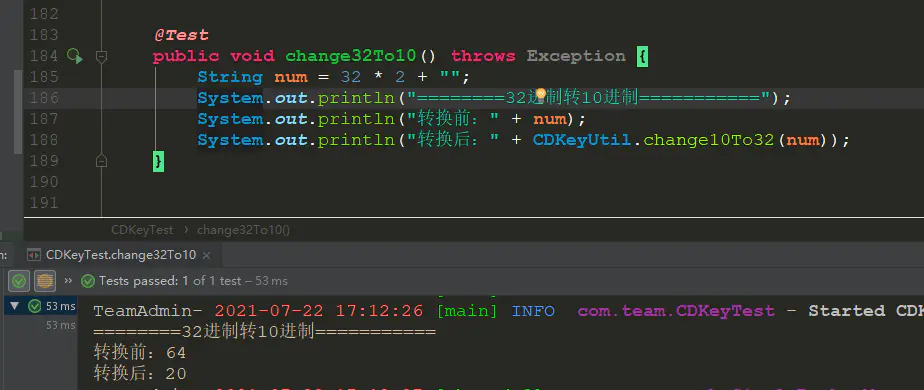Toggle Show Ignored tests filter button

(x=45, y=281)
